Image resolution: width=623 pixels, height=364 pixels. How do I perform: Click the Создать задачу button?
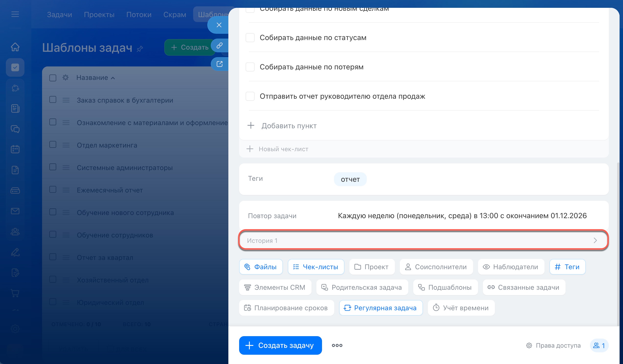[x=280, y=345]
